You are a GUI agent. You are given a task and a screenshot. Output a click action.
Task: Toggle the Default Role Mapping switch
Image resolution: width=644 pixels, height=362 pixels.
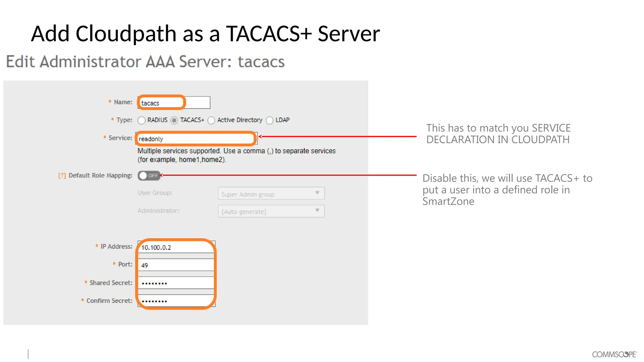(x=149, y=175)
